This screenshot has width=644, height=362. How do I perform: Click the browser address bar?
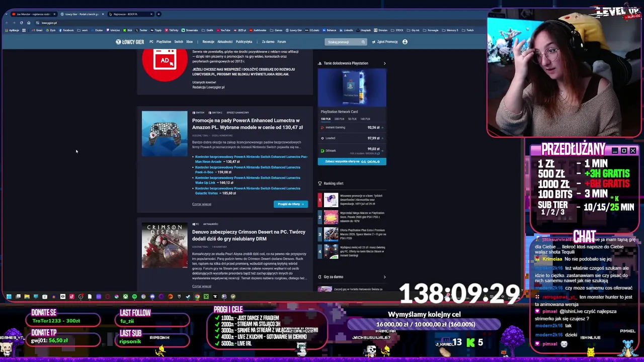tap(252, 23)
